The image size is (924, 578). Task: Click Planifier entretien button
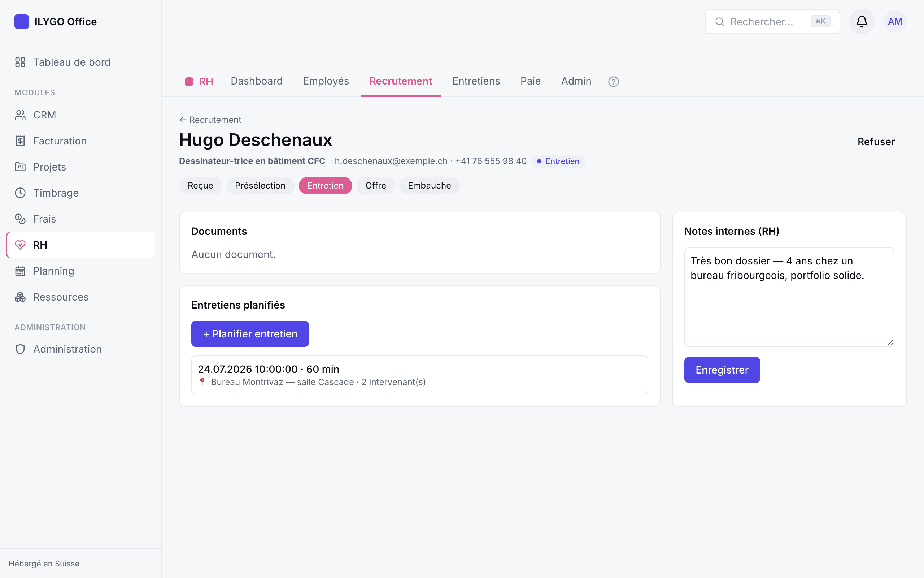tap(250, 334)
